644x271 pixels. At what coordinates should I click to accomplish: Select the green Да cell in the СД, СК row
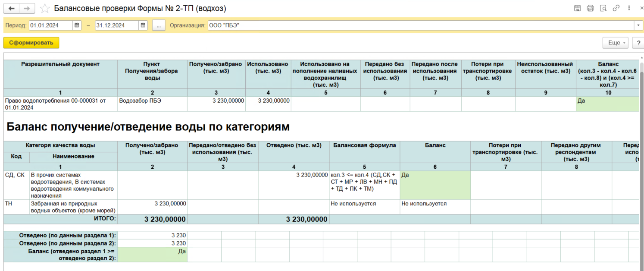pyautogui.click(x=435, y=185)
